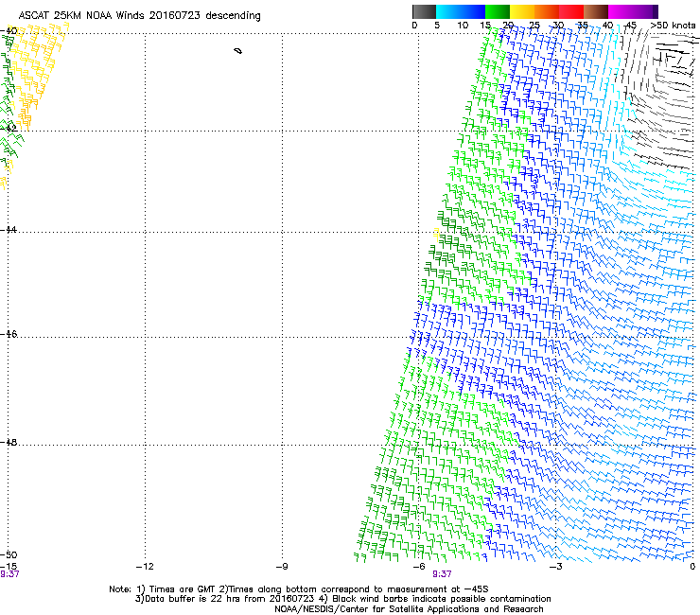
Task: Select the green 15-20 knots legend swatch
Action: point(498,11)
